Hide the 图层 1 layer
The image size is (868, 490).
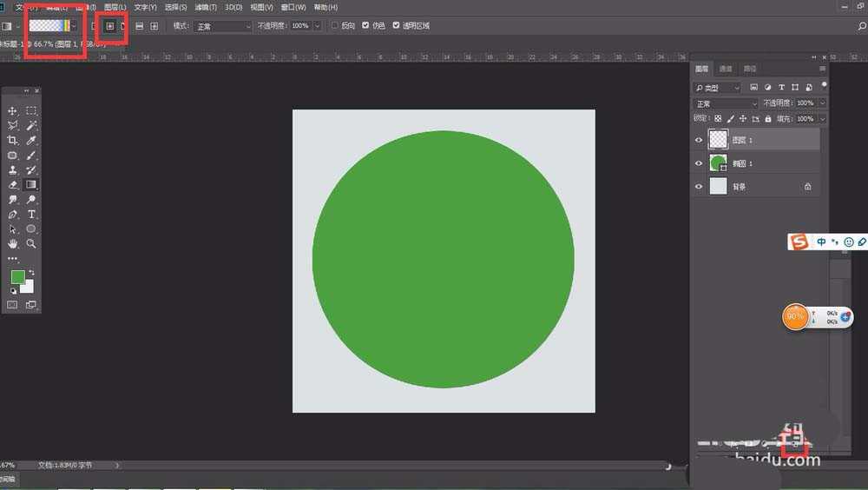[x=699, y=140]
